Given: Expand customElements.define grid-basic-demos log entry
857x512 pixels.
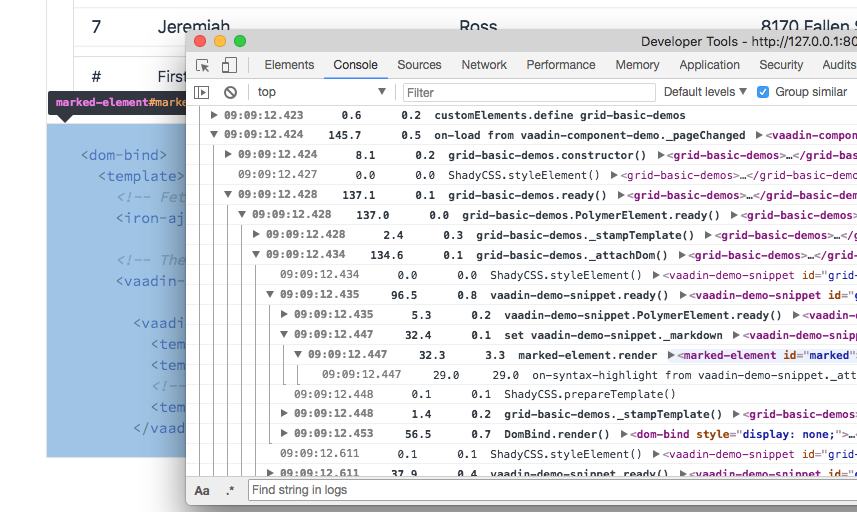Looking at the screenshot, I should [214, 115].
